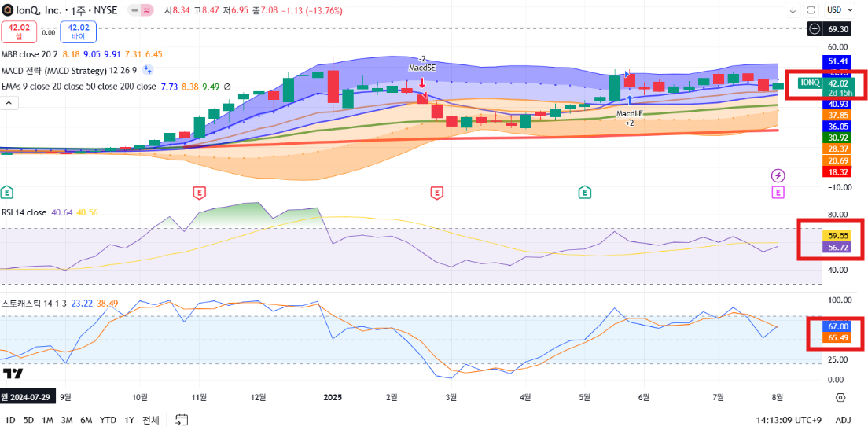The width and height of the screenshot is (868, 427).
Task: Open the green E earnings marker at 5월
Action: [584, 192]
